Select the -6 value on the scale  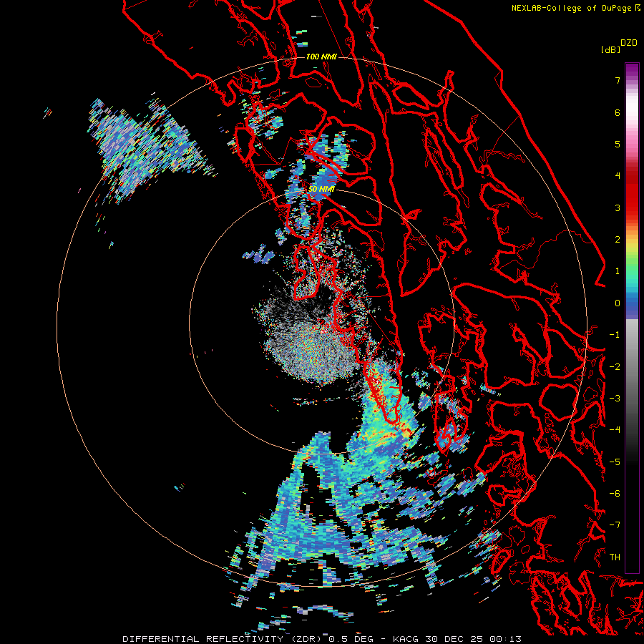[615, 493]
